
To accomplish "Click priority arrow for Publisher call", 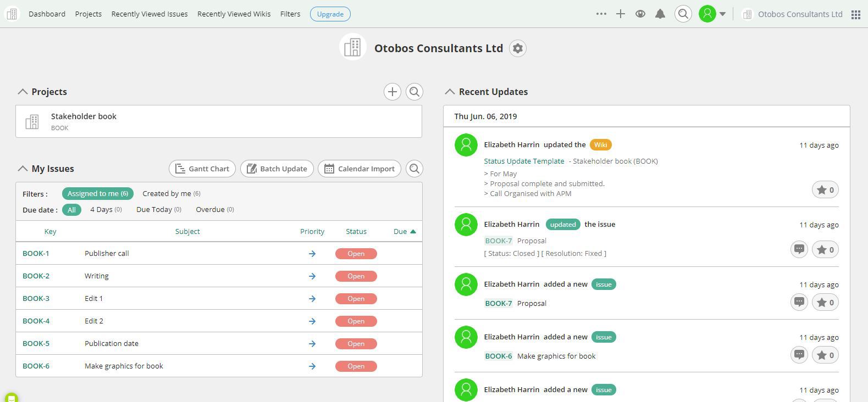I will [x=312, y=254].
